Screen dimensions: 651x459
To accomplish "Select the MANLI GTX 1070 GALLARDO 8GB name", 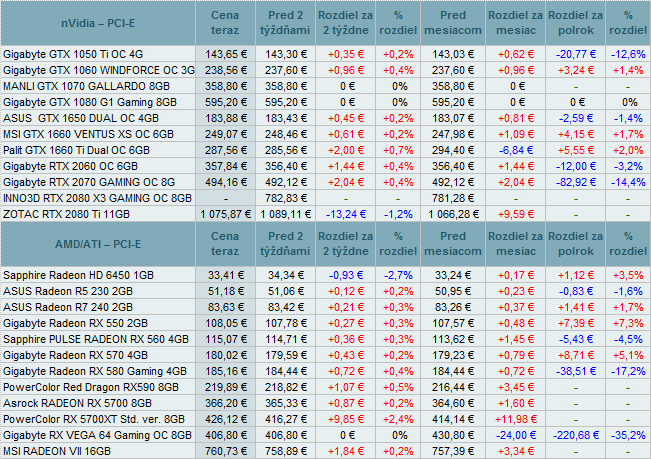I will click(86, 86).
